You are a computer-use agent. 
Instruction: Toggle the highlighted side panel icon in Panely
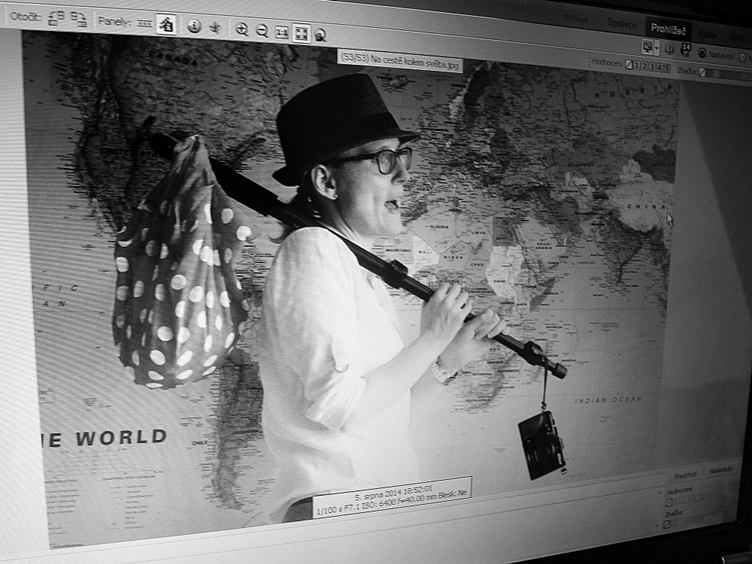(x=166, y=24)
